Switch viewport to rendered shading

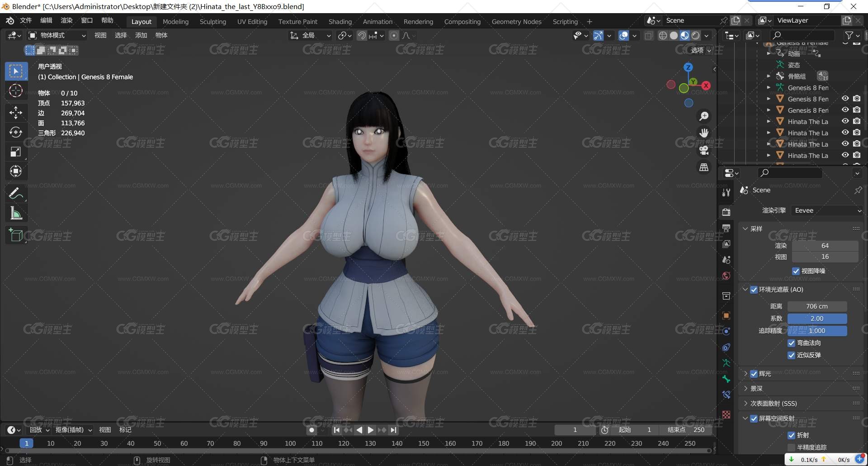click(696, 35)
